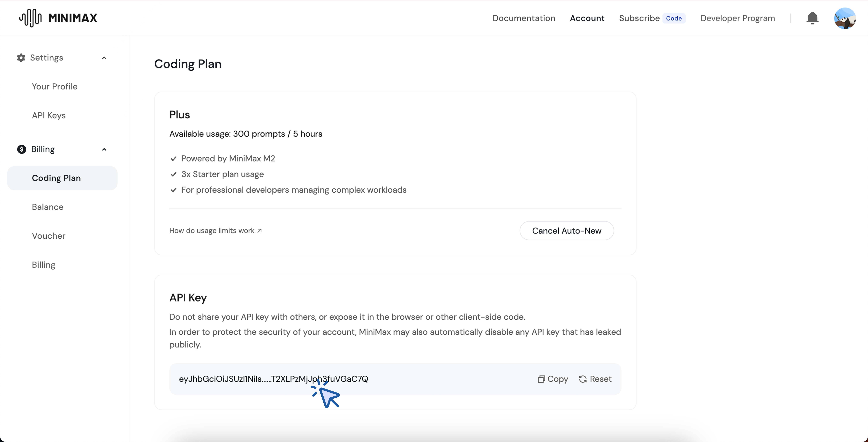
Task: Click the Reset refresh icon
Action: 583,379
